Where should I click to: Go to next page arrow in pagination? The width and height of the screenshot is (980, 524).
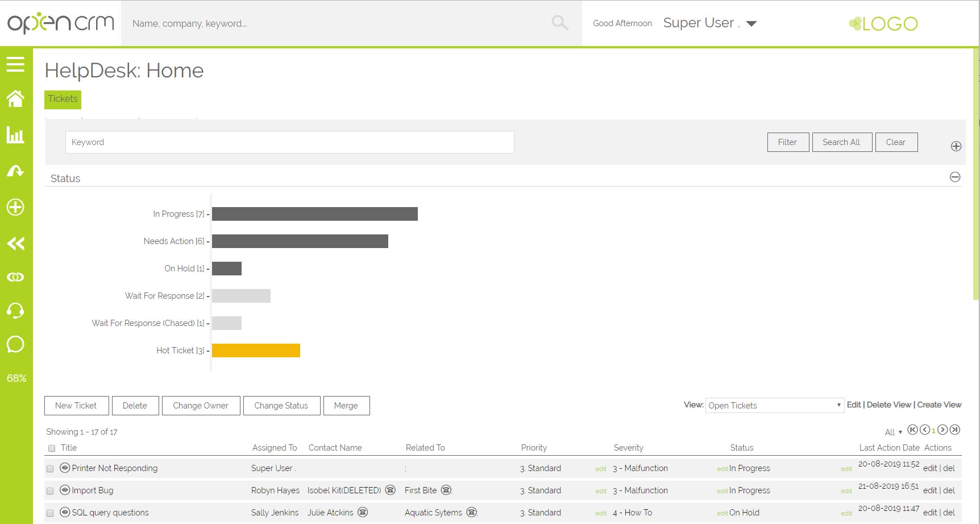(942, 430)
